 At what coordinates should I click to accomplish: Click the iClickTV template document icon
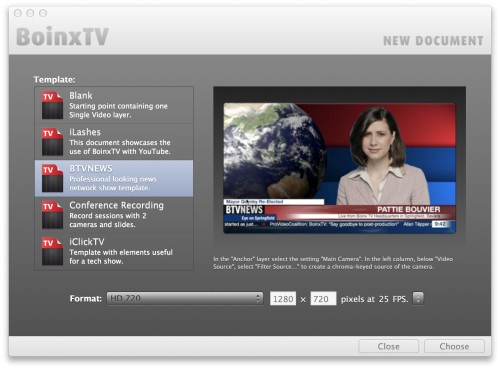pyautogui.click(x=52, y=252)
